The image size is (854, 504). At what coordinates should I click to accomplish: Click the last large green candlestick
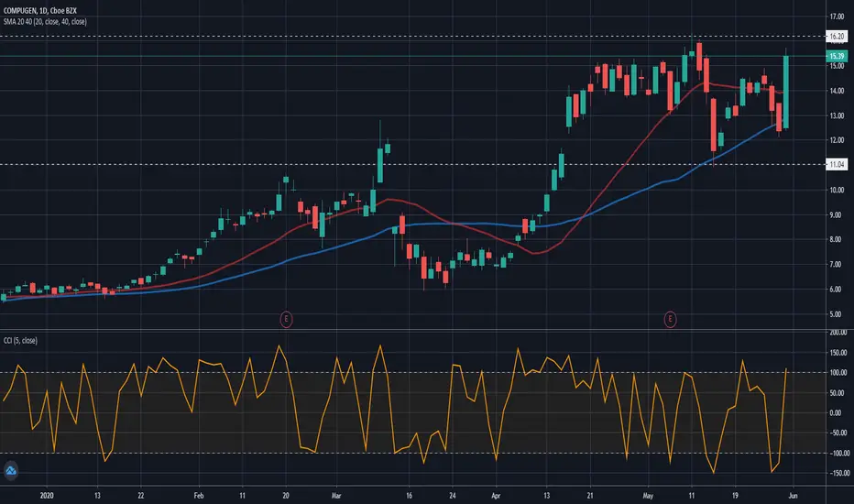786,92
